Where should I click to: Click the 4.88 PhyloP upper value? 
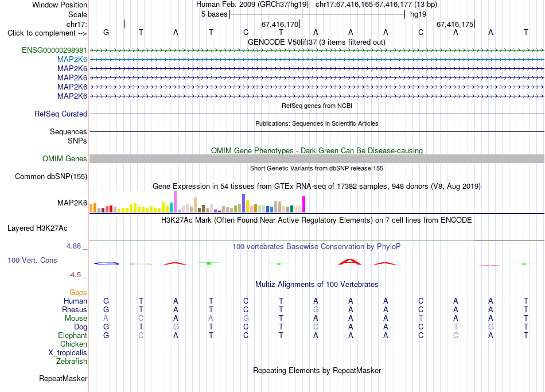click(73, 246)
